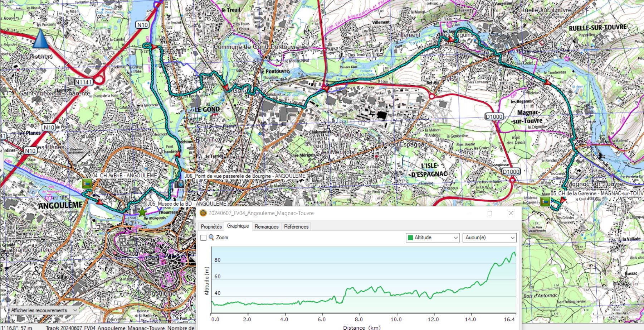The height and width of the screenshot is (330, 644).
Task: Expand the Aucun(e) secondary data dropdown
Action: pos(490,238)
